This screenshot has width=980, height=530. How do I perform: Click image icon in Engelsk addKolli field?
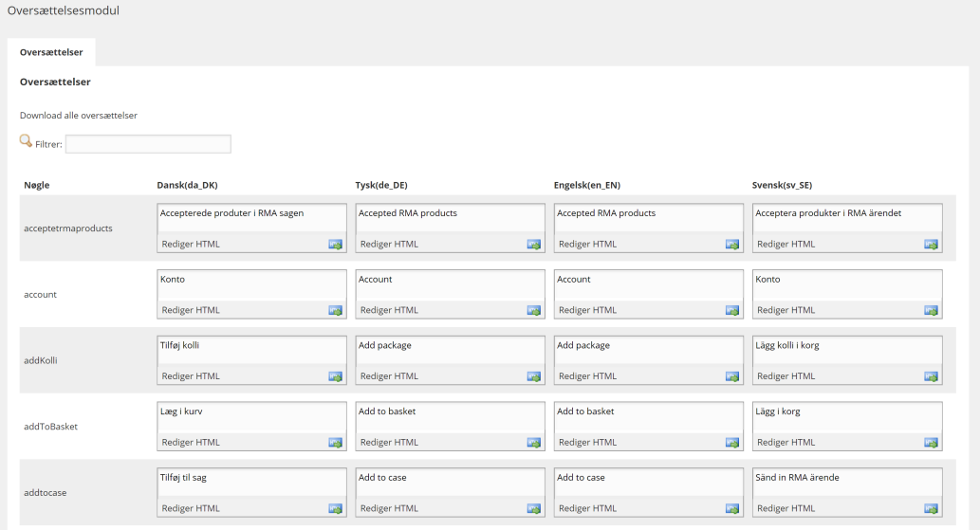(x=732, y=376)
